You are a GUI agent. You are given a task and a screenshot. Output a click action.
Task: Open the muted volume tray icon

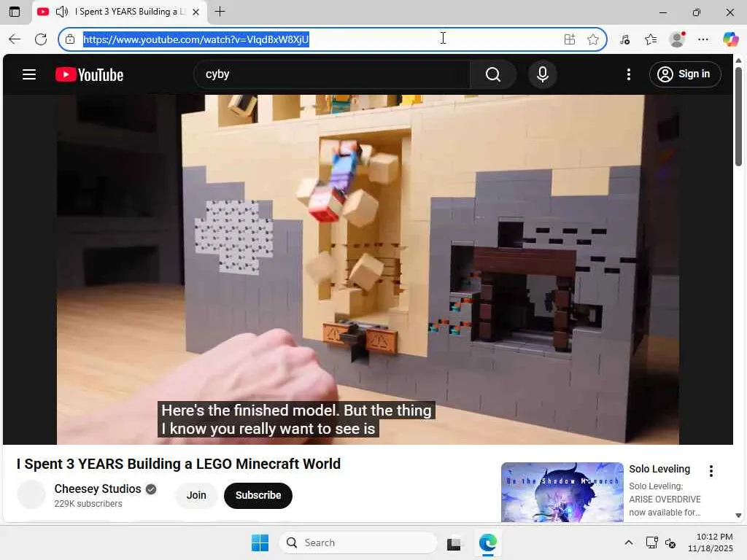(670, 542)
